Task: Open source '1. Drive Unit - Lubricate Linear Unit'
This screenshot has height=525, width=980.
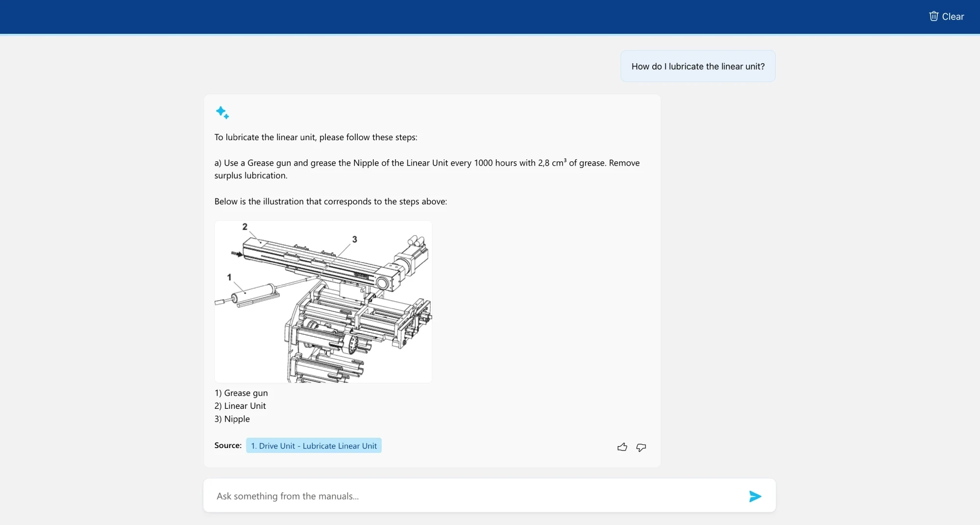Action: tap(314, 446)
